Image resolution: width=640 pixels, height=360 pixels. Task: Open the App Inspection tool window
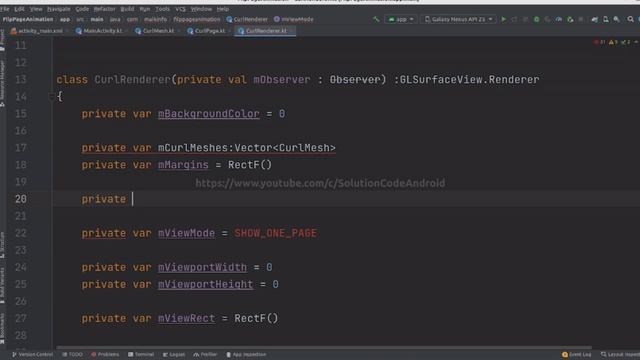(246, 354)
